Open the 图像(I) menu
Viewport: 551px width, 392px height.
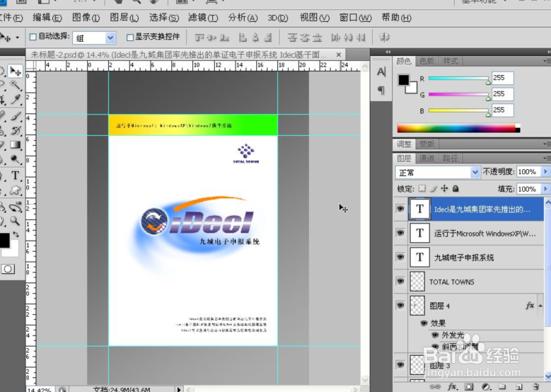pos(86,18)
